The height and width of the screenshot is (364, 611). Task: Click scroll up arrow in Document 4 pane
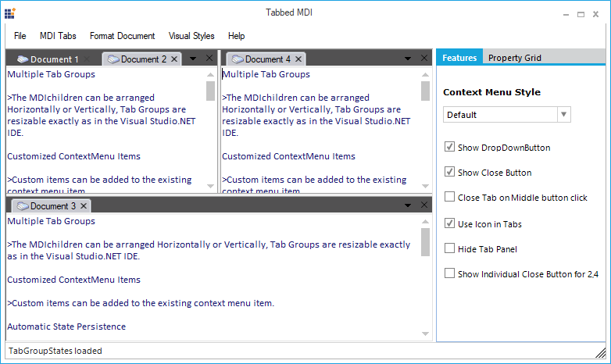tap(426, 74)
